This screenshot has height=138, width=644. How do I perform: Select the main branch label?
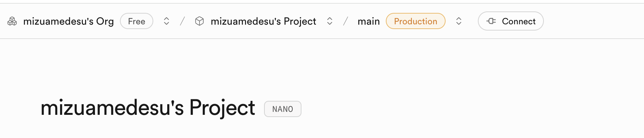[x=369, y=21]
